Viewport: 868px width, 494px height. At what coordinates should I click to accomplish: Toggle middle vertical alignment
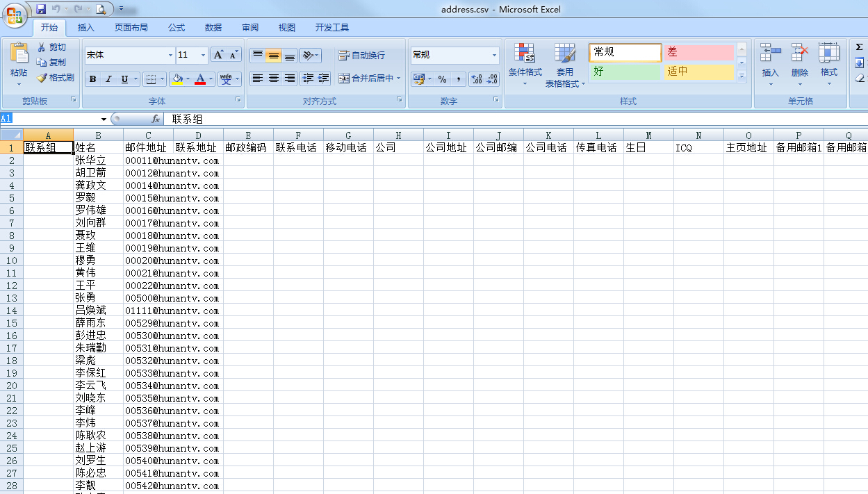274,55
